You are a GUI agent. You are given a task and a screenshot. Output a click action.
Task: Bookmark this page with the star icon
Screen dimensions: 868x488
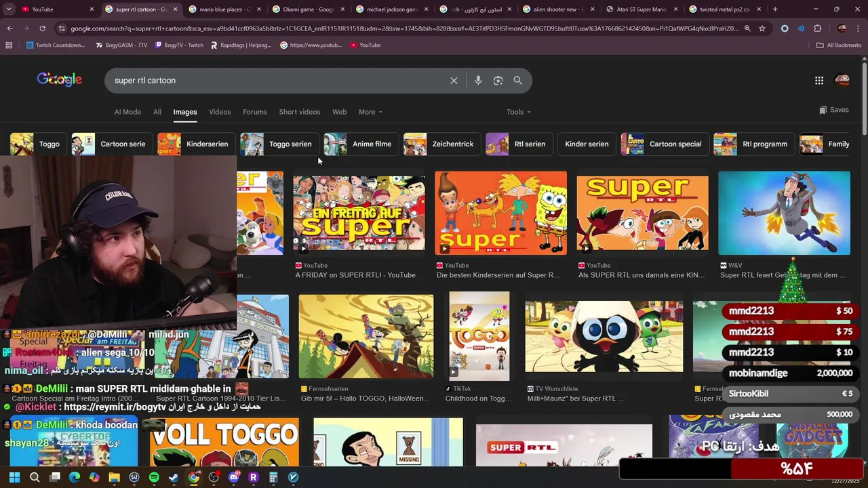[x=762, y=28]
